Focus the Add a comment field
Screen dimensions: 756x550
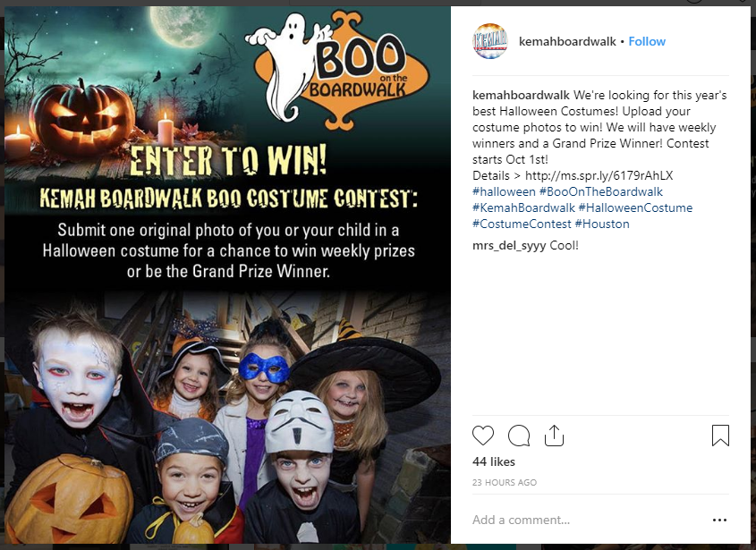588,520
